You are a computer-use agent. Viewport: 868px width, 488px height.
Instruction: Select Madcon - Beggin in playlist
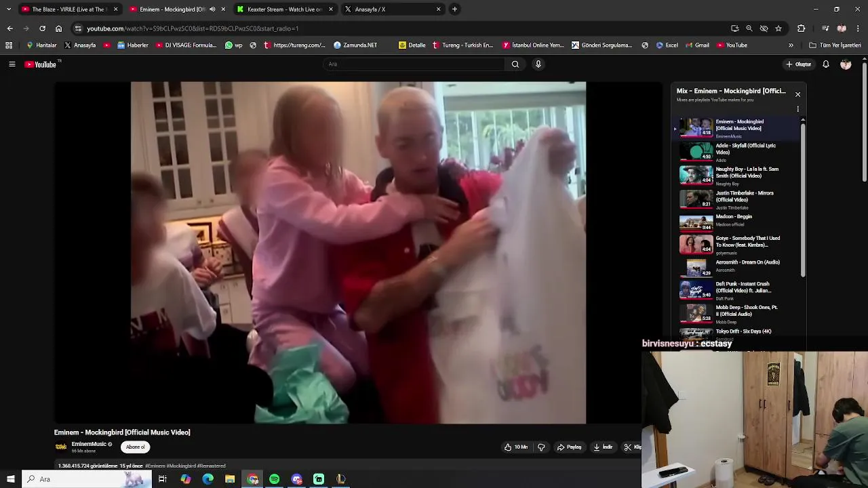[x=736, y=222]
